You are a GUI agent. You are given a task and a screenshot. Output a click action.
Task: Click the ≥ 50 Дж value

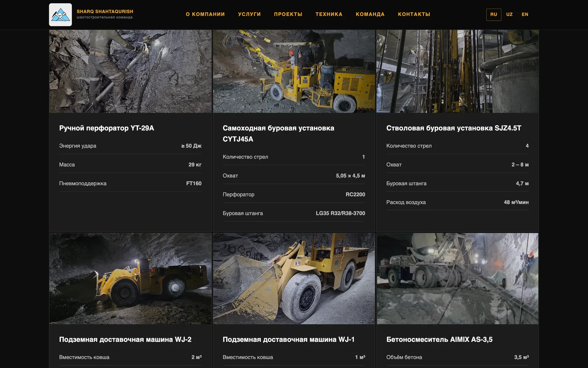192,146
